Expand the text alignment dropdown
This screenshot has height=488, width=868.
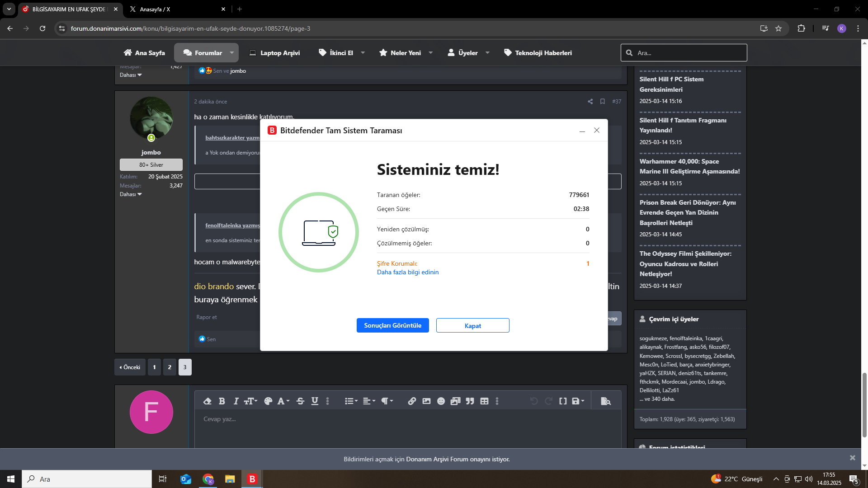[369, 401]
